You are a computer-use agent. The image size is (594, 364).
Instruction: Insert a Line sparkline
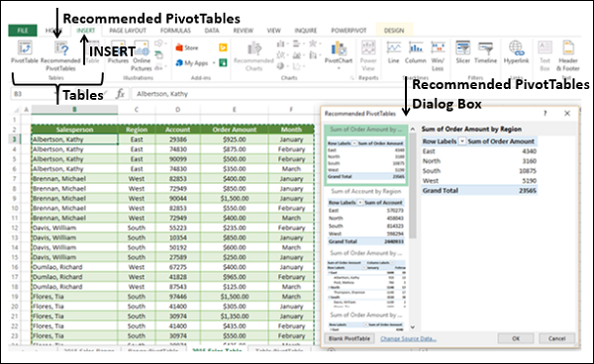click(394, 51)
